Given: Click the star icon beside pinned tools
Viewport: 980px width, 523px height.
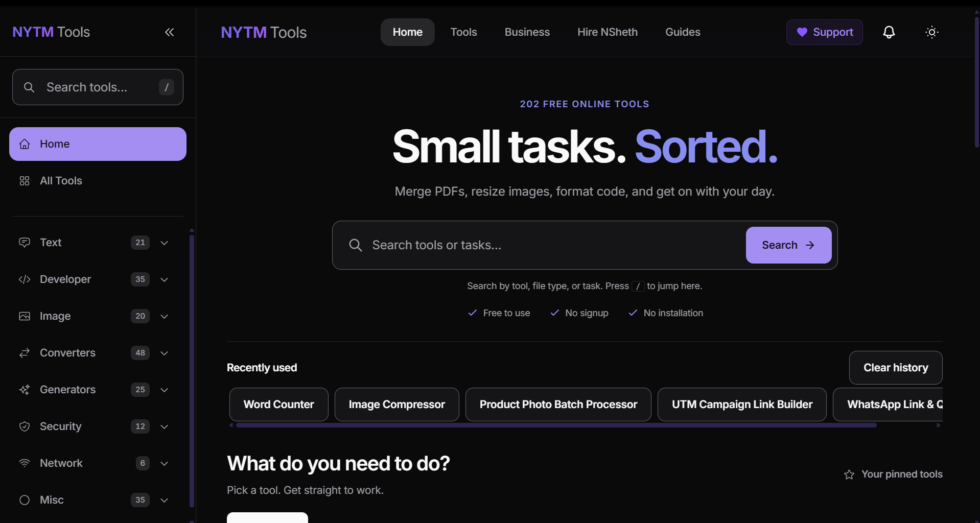Looking at the screenshot, I should (849, 474).
